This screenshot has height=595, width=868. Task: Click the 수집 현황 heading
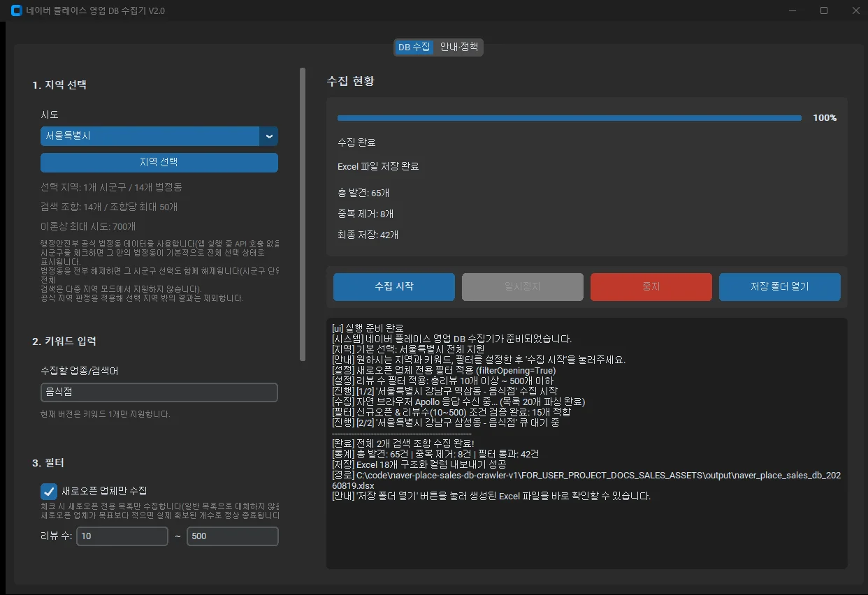pyautogui.click(x=350, y=81)
